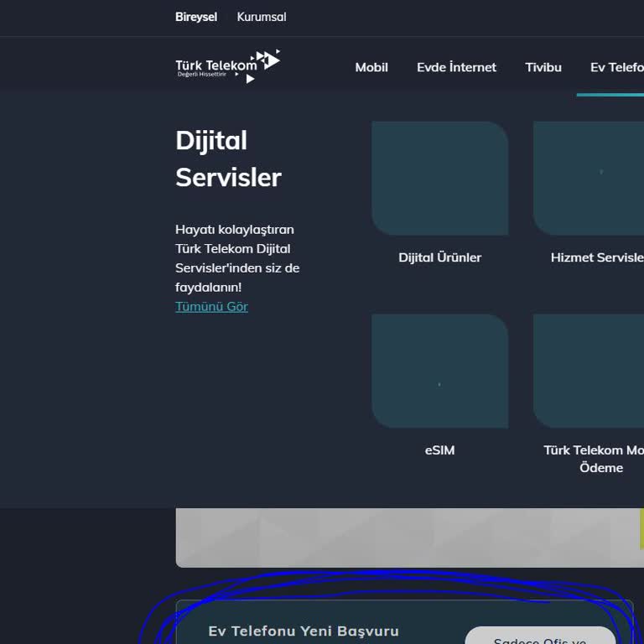Screen dimensions: 644x644
Task: Switch to the Bireysel tab
Action: (196, 17)
